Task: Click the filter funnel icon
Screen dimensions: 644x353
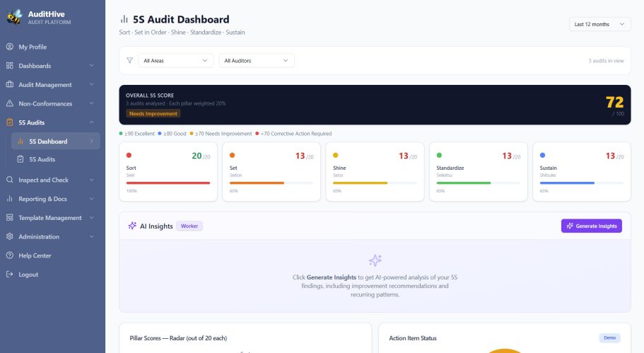Action: point(130,60)
